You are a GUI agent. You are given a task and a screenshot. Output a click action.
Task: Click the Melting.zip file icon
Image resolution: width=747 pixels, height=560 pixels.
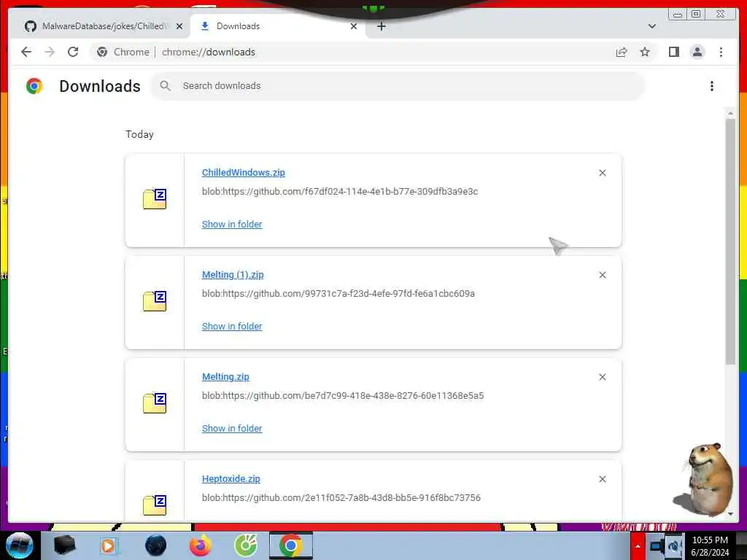[155, 402]
